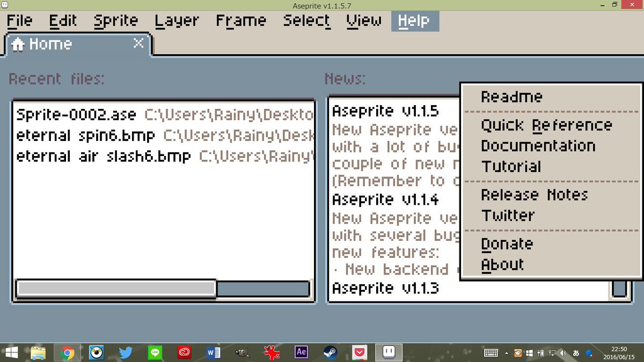644x362 pixels.
Task: Open recent file eternal spin6.bmp
Action: [164, 135]
